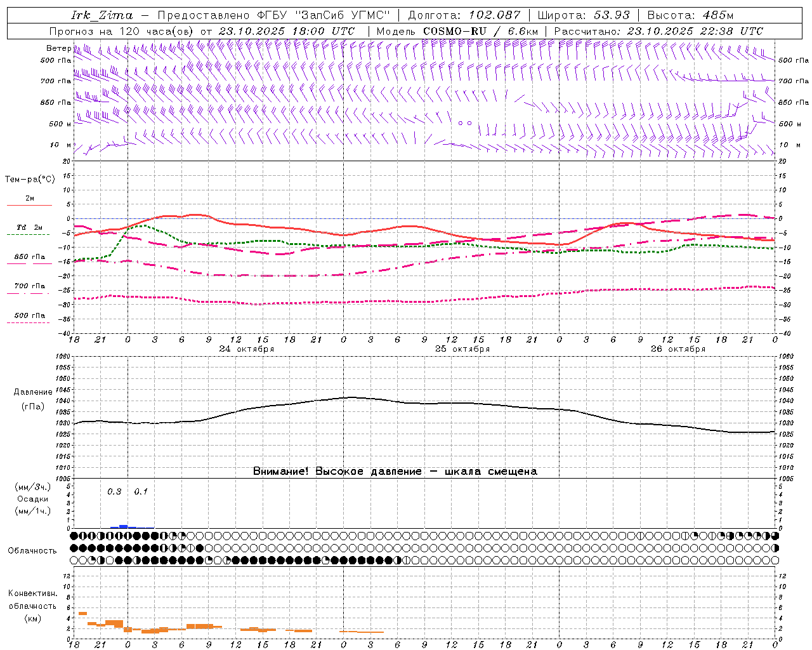
Task: Click the tallest blue precipitation bar
Action: (x=124, y=526)
